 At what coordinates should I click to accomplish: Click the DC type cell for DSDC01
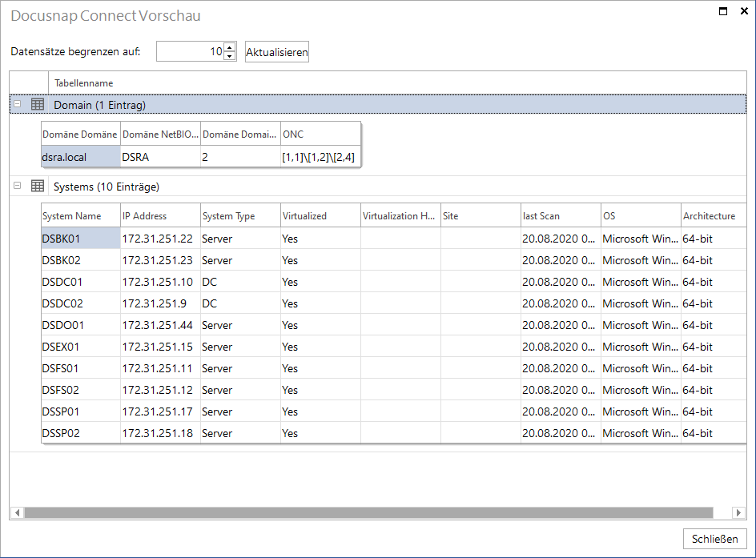240,282
